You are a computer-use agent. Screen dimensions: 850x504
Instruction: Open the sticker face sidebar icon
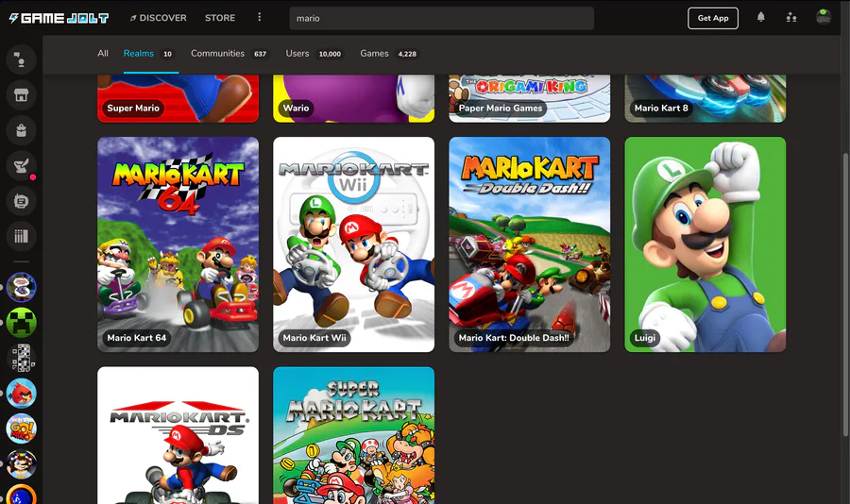click(21, 201)
